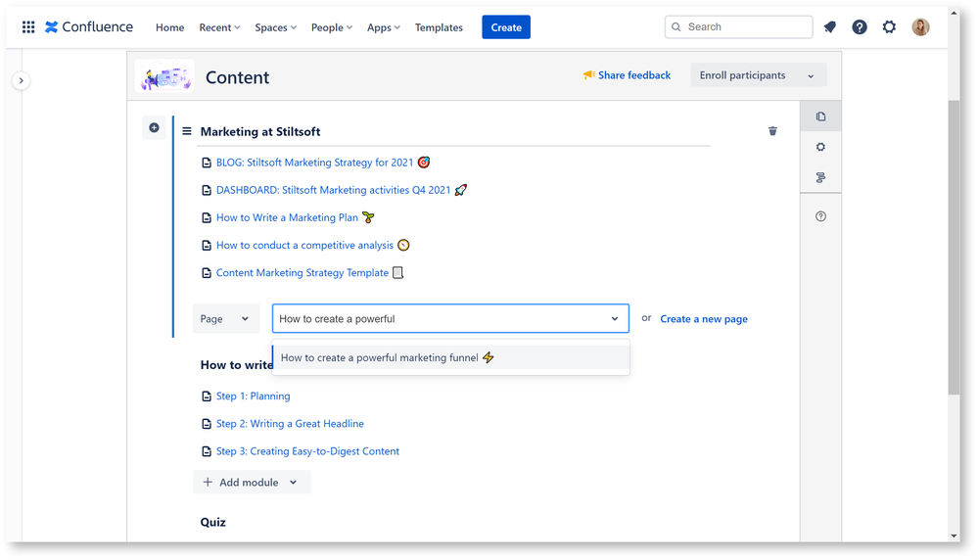This screenshot has width=978, height=560.
Task: Expand the Enroll participants dropdown
Action: click(759, 75)
